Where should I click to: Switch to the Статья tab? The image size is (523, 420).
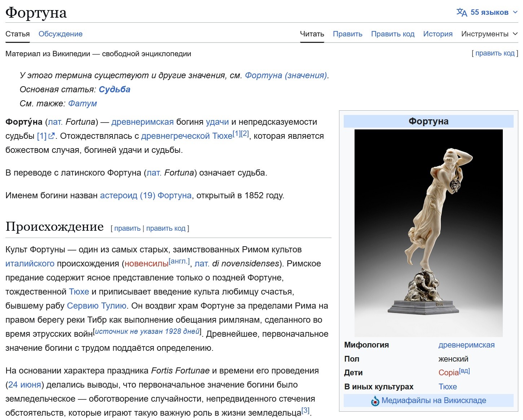18,34
